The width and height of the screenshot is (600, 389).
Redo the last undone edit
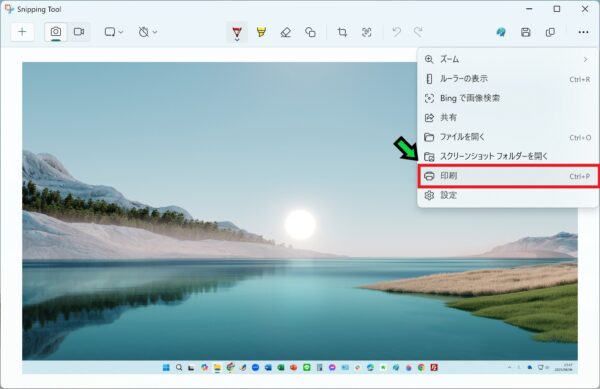[x=418, y=33]
